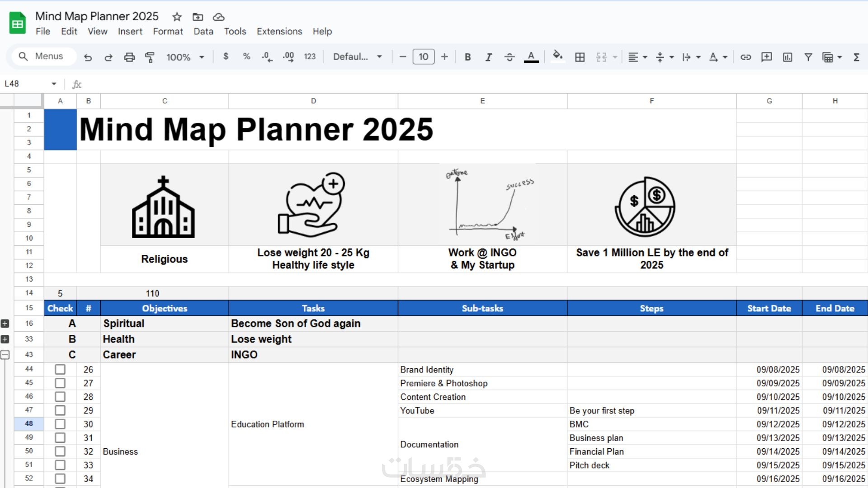Viewport: 868px width, 488px height.
Task: Open the fill color picker
Action: tap(557, 56)
